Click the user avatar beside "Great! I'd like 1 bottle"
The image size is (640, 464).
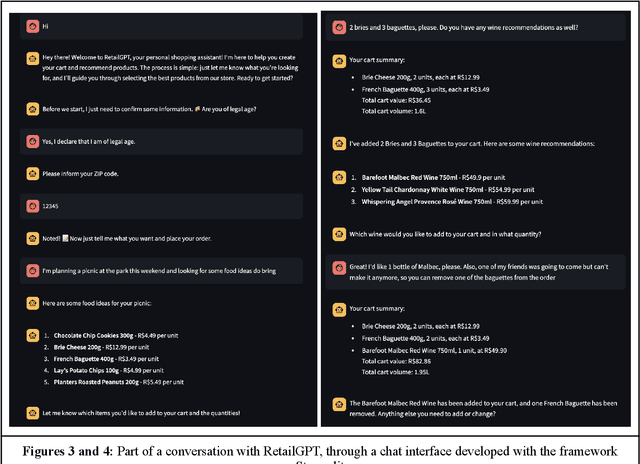point(340,267)
